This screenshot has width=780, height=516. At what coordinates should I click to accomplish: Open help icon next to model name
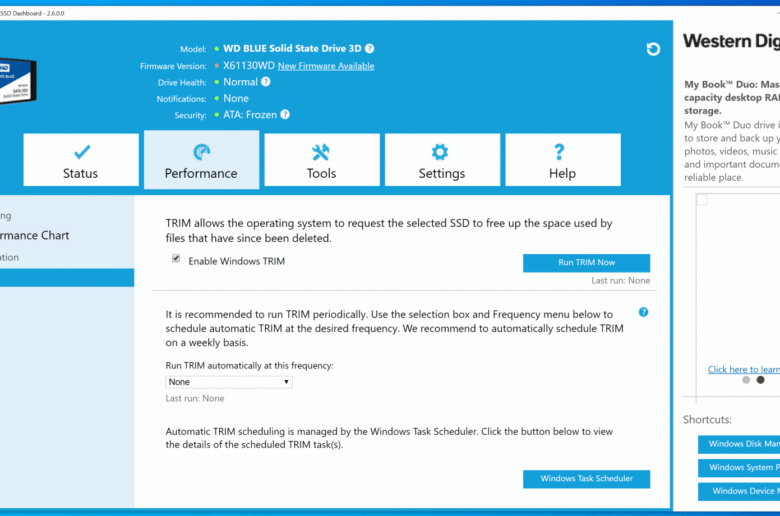point(370,48)
